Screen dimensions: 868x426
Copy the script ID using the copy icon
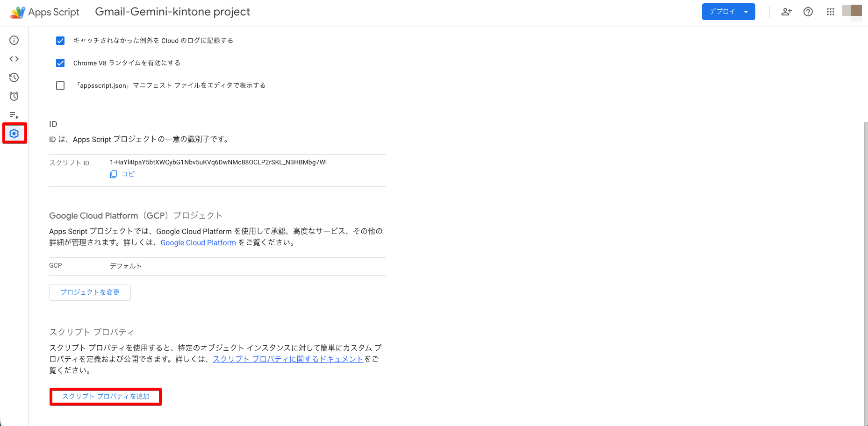point(113,174)
